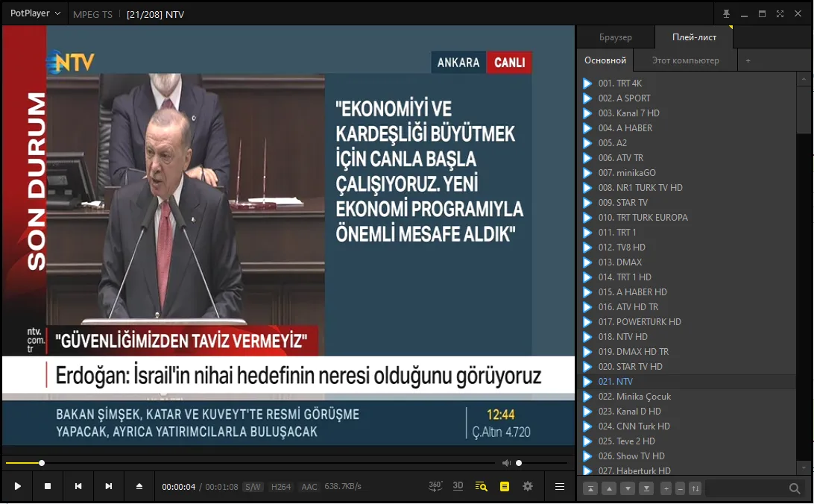
Task: Move selected playlist item down
Action: (x=628, y=488)
